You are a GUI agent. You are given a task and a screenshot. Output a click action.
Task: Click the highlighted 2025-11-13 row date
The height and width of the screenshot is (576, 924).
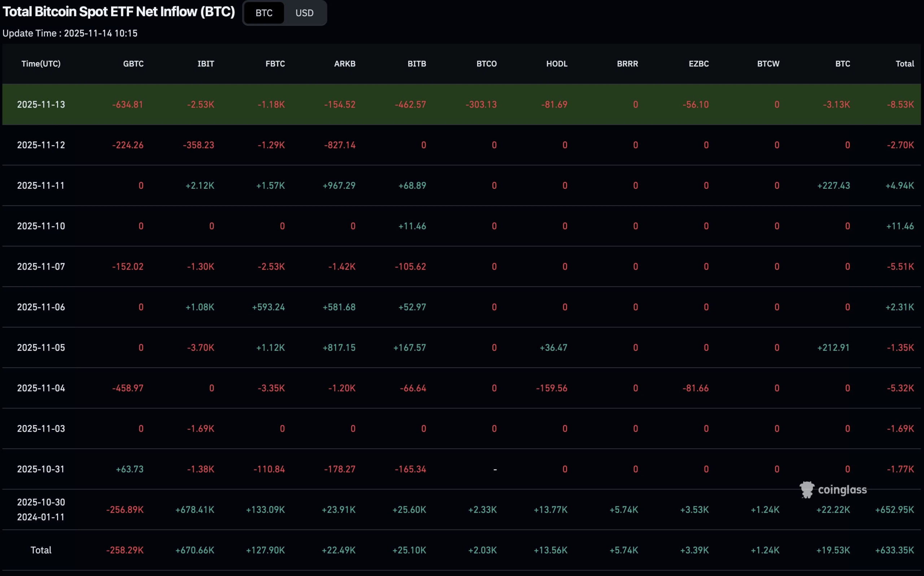click(x=41, y=104)
